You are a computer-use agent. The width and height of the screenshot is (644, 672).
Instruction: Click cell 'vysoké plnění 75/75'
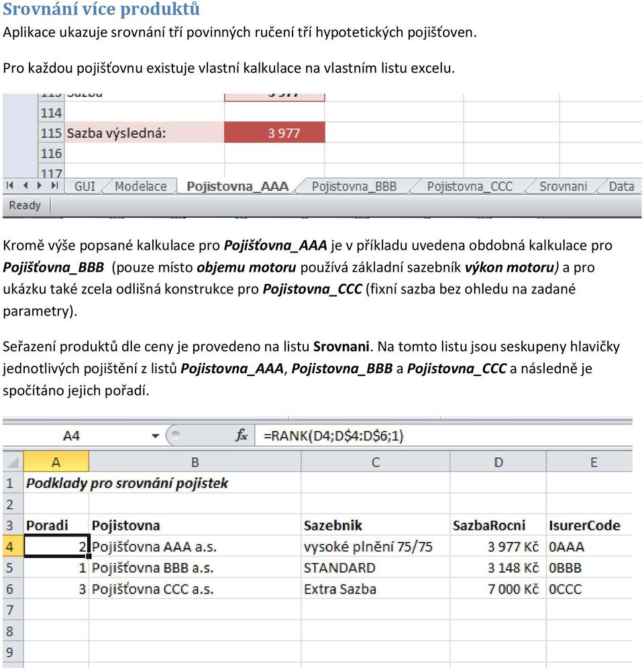(376, 546)
